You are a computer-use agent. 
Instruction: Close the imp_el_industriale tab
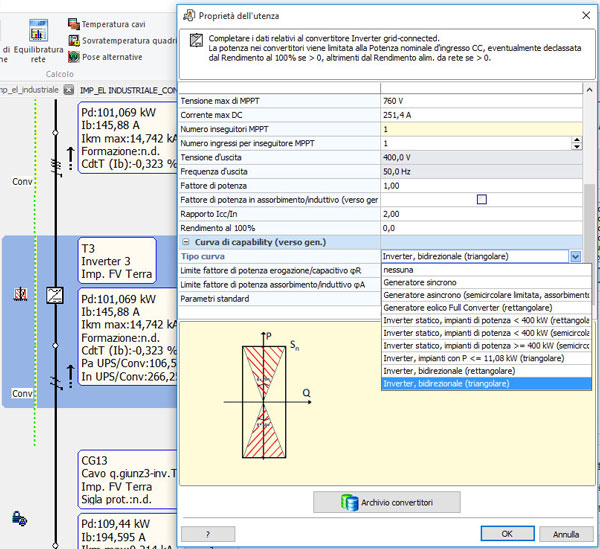point(68,90)
